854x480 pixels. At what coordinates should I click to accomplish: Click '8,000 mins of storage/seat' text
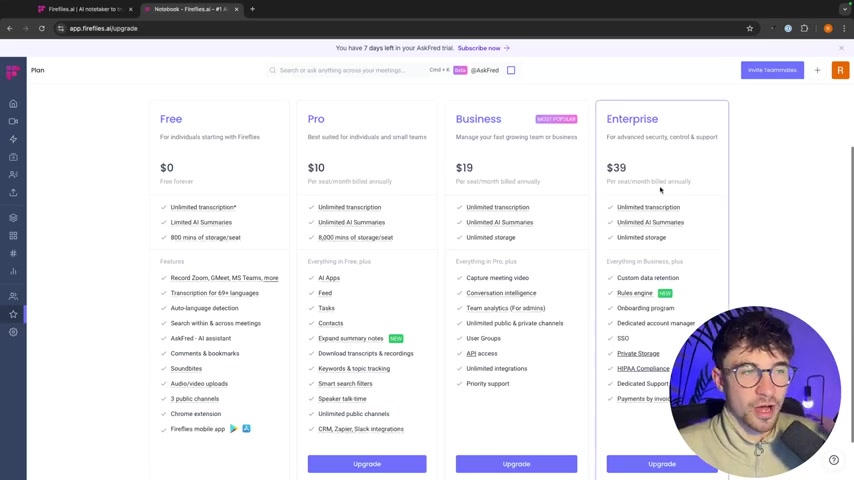pyautogui.click(x=356, y=238)
